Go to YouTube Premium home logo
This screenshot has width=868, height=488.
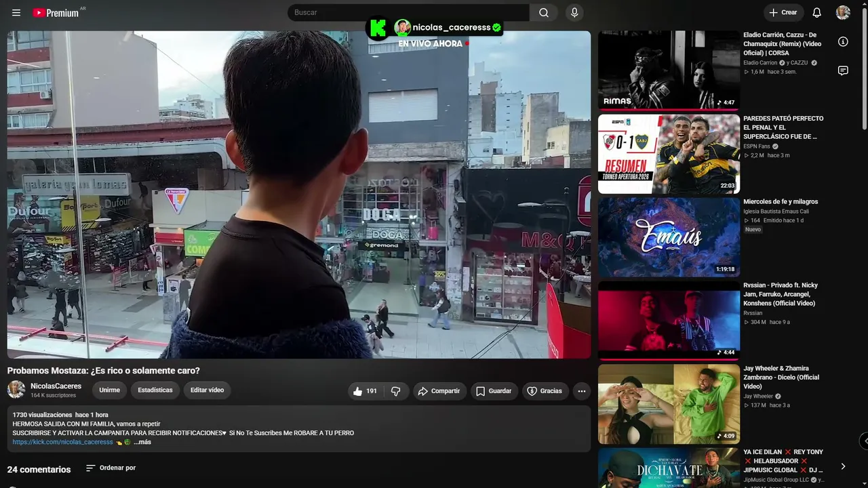56,13
